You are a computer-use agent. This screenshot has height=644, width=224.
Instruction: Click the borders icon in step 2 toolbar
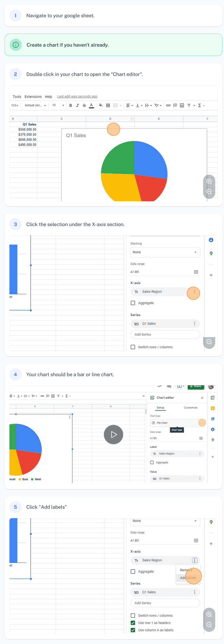(108, 106)
